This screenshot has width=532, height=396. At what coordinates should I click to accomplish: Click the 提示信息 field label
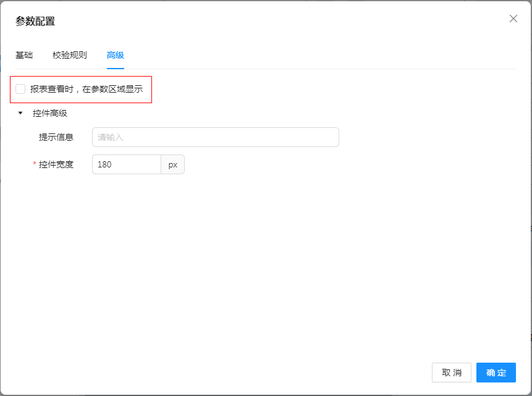pos(56,137)
